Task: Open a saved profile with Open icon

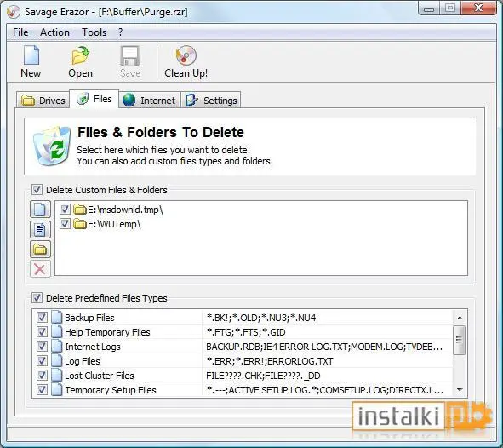Action: pos(80,55)
